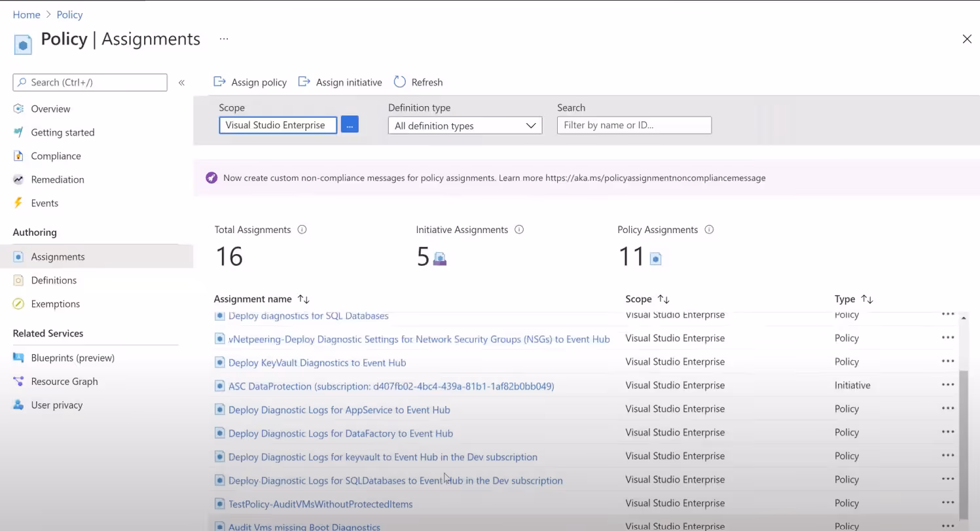Click the Definitions icon in sidebar
Screen dimensions: 980x531
[x=18, y=280]
